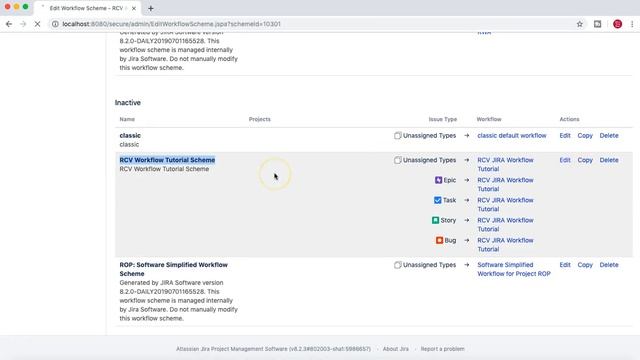The image size is (640, 360).
Task: Open the classic default workflow link
Action: (511, 136)
